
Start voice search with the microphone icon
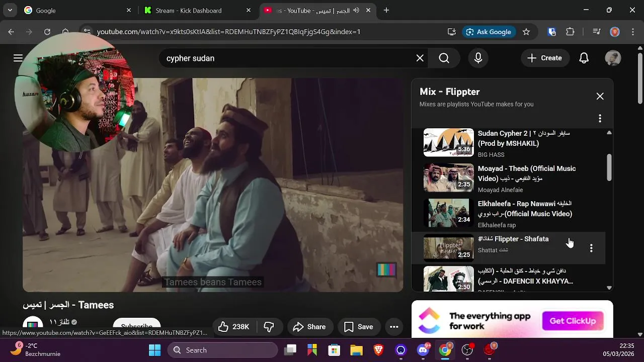(x=478, y=58)
